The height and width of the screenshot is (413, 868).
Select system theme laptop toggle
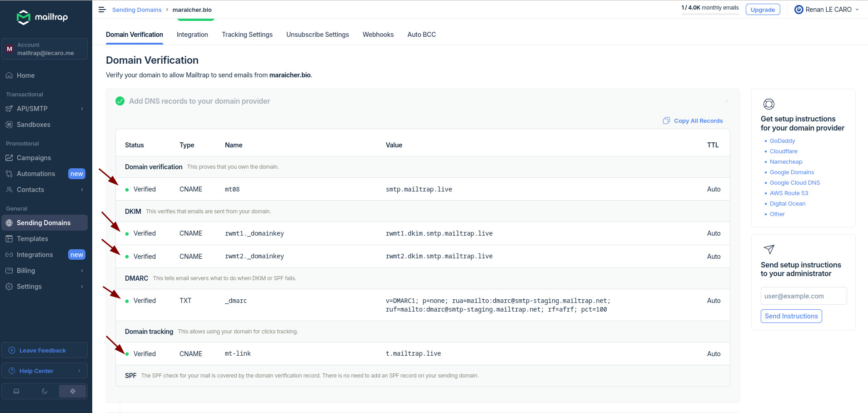(16, 391)
